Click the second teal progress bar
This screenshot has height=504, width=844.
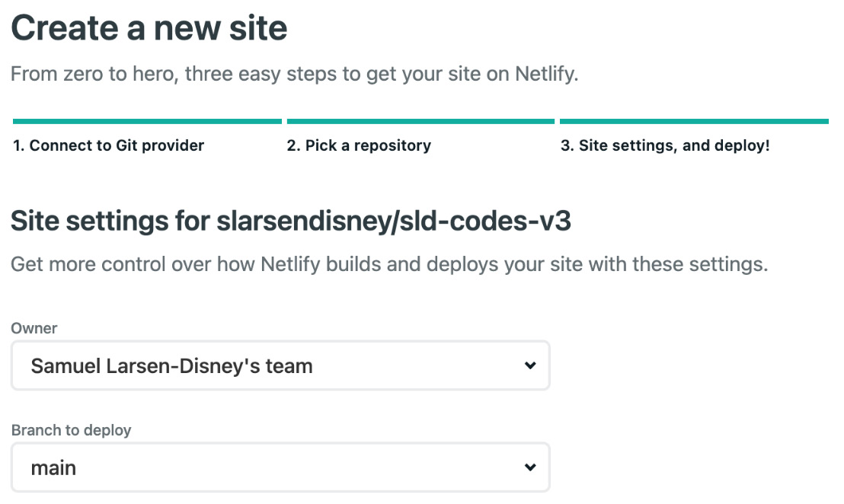(420, 120)
